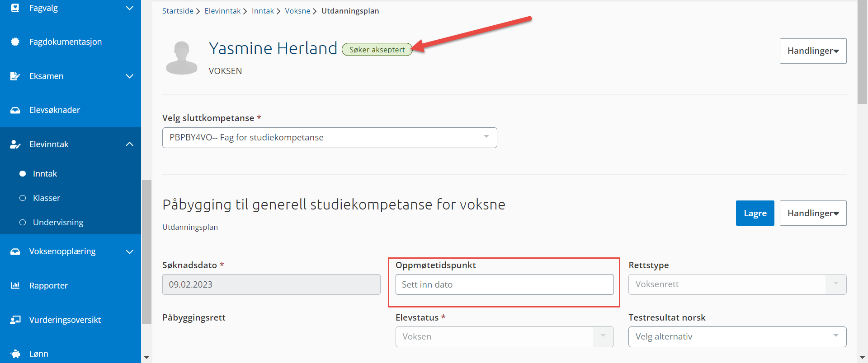Viewport: 868px width, 363px height.
Task: Go to Voksne breadcrumb link
Action: point(297,11)
